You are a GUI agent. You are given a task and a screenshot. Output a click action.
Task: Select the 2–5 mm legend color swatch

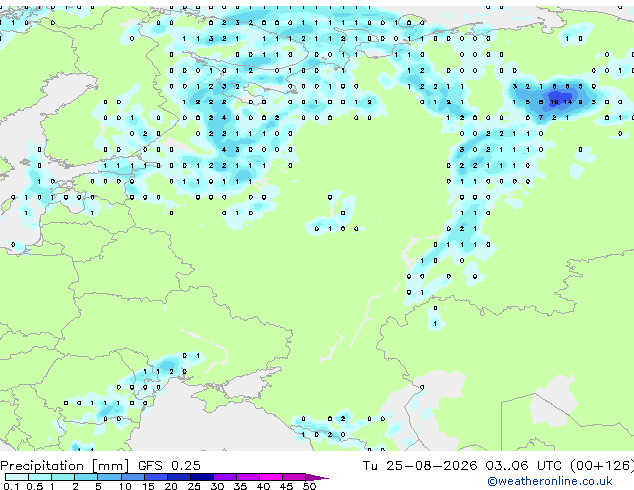click(86, 477)
